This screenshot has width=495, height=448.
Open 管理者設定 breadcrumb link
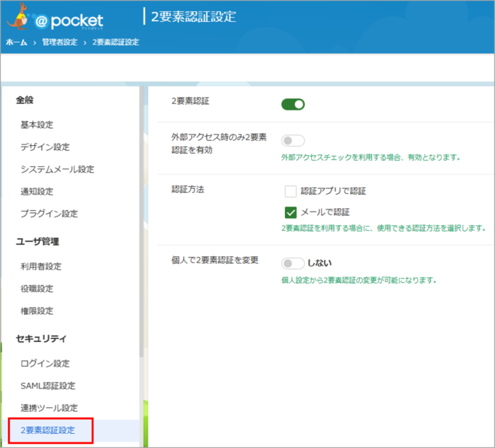click(x=59, y=42)
